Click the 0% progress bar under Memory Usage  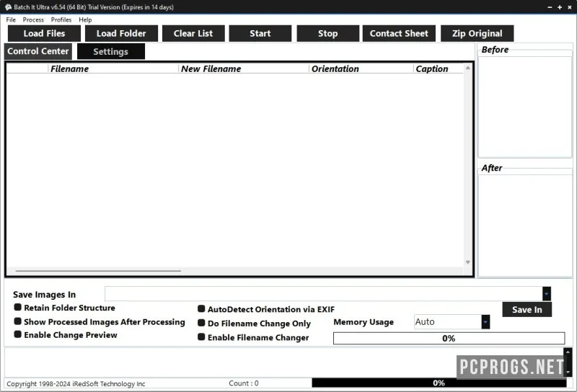pos(449,338)
